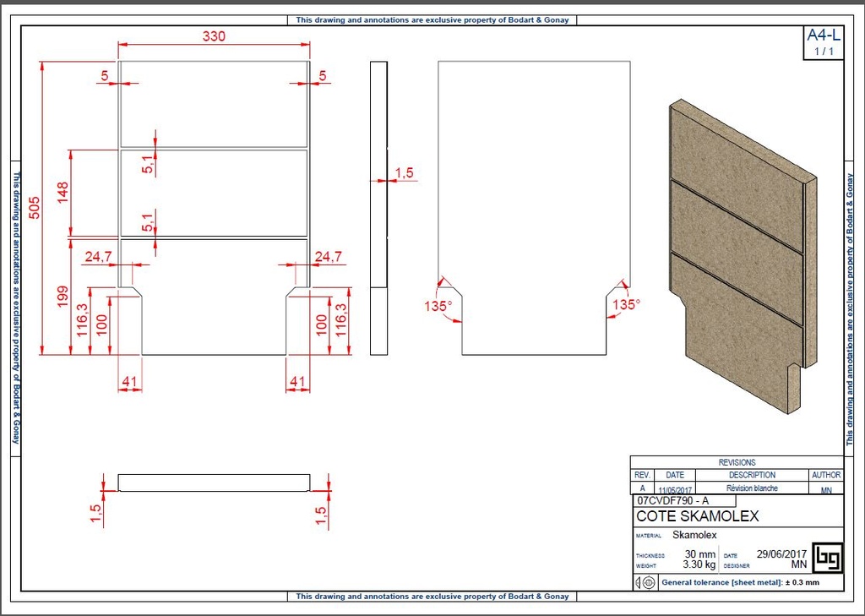Click the 30 mm thickness value
The height and width of the screenshot is (616, 865).
pos(700,554)
